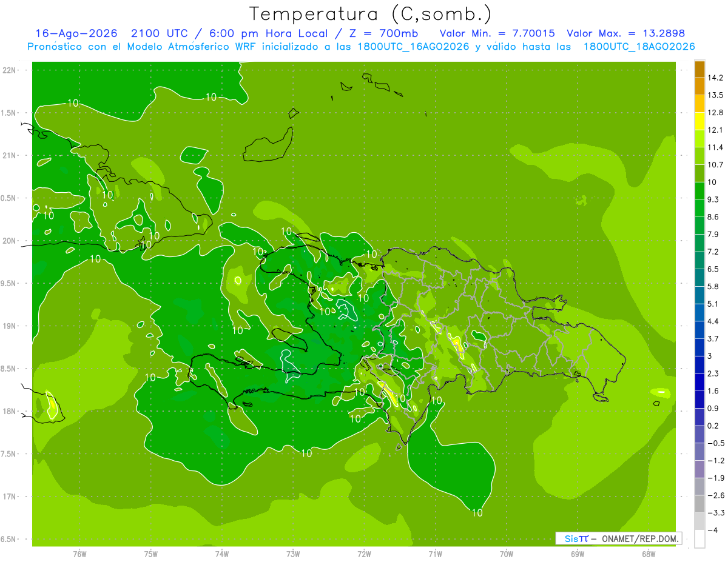728x562 pixels.
Task: Click the '17N' latitude axis label
Action: pos(9,497)
